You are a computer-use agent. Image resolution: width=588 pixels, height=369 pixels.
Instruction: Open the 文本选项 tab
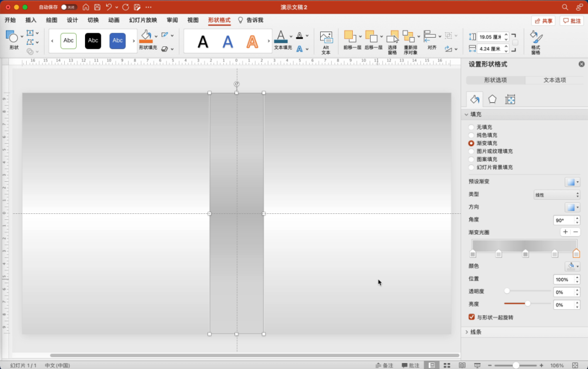click(554, 80)
